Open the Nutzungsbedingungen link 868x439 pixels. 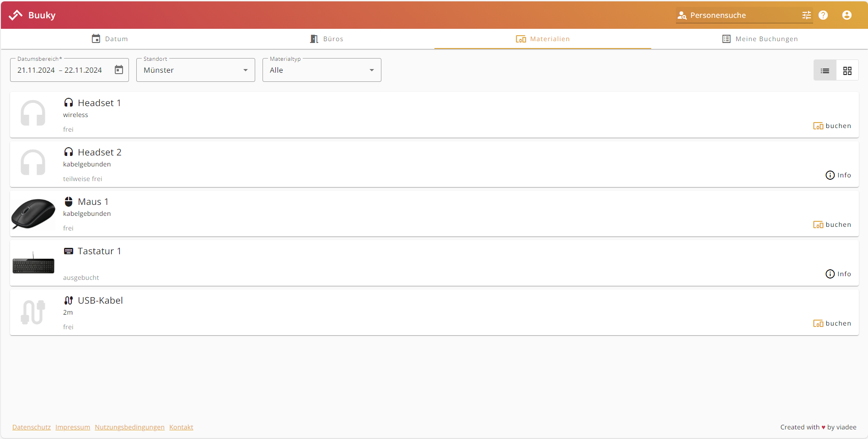(130, 427)
